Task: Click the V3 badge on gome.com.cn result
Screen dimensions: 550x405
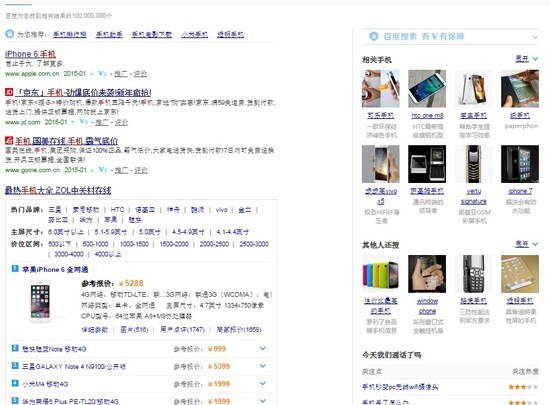Action: [102, 169]
